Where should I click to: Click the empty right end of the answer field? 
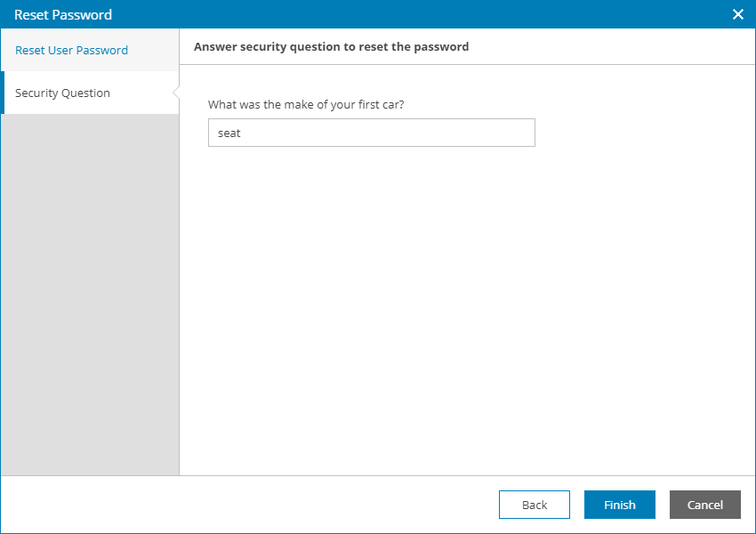tap(507, 133)
